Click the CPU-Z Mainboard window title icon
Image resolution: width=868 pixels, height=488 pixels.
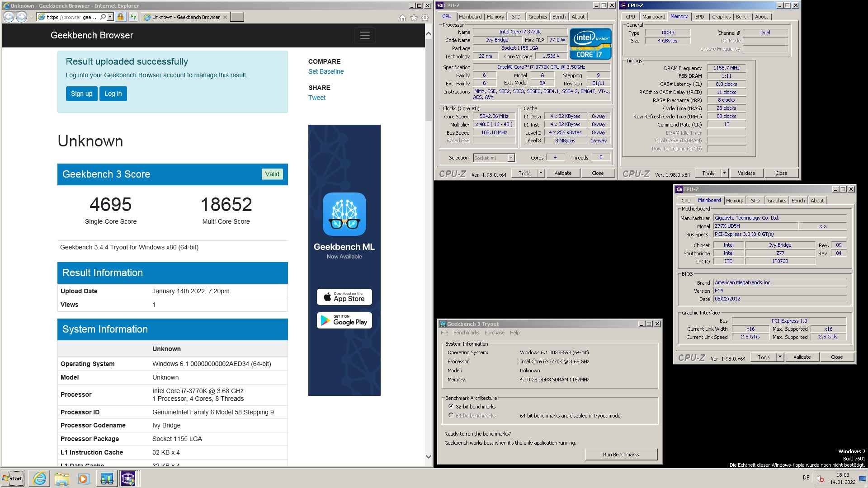click(x=679, y=189)
